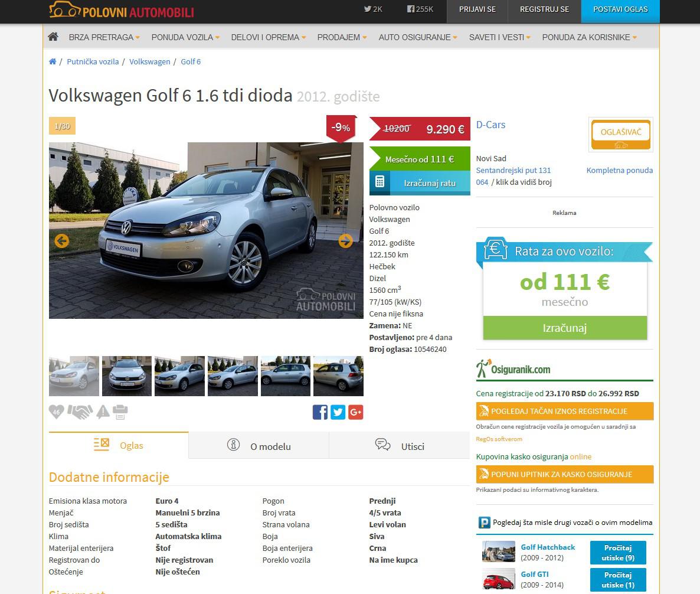Viewport: 700px width, 594px height.
Task: Click the Golf Hatchback thumbnail image
Action: [499, 551]
